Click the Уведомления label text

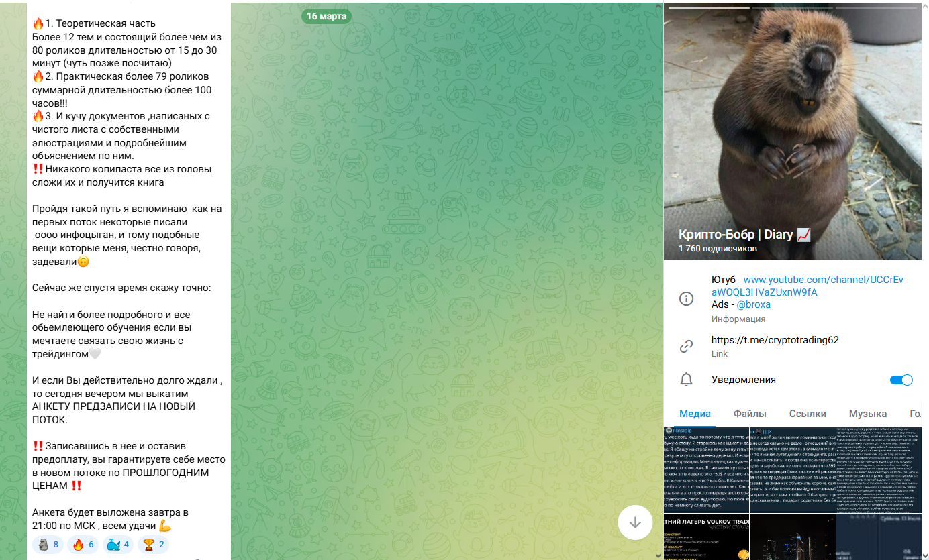(744, 380)
